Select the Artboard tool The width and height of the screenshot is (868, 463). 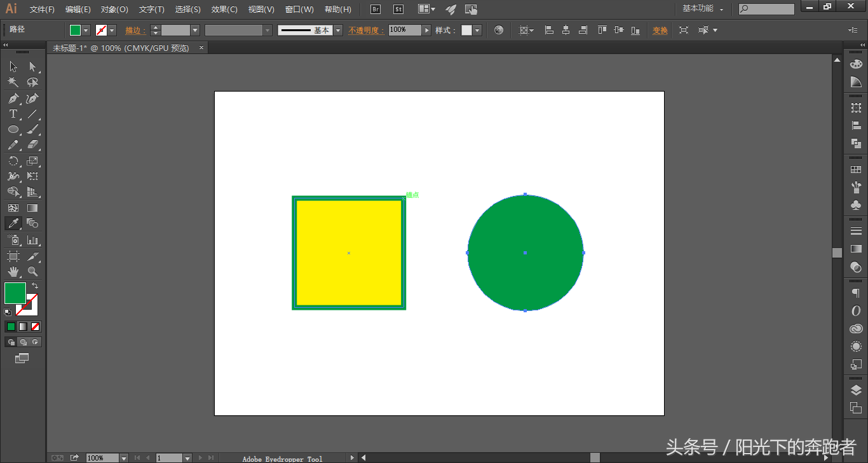pyautogui.click(x=13, y=256)
